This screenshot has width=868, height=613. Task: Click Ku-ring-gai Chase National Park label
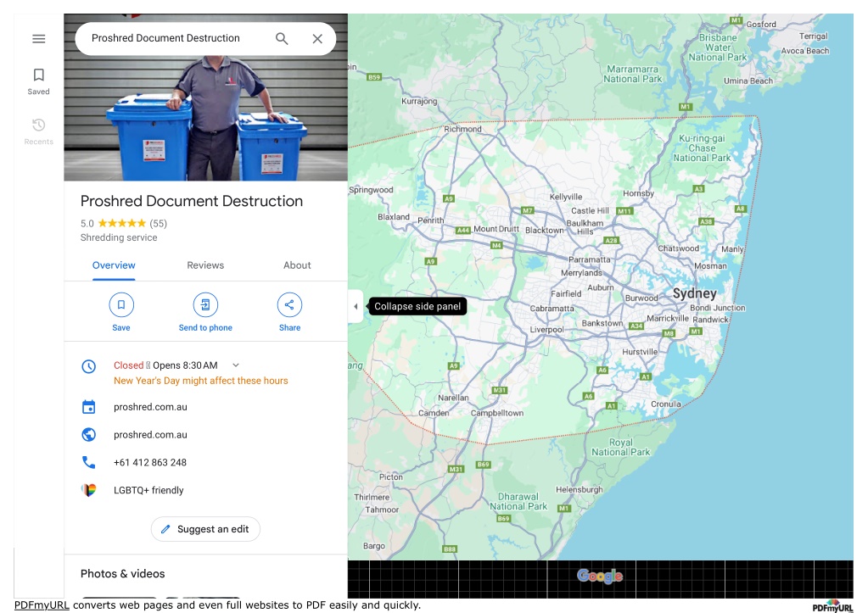(x=702, y=148)
